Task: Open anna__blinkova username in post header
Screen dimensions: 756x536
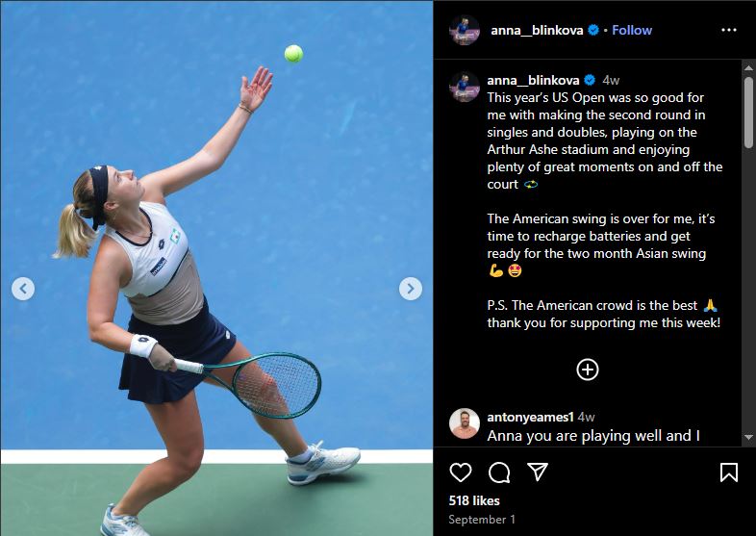Action: [537, 31]
